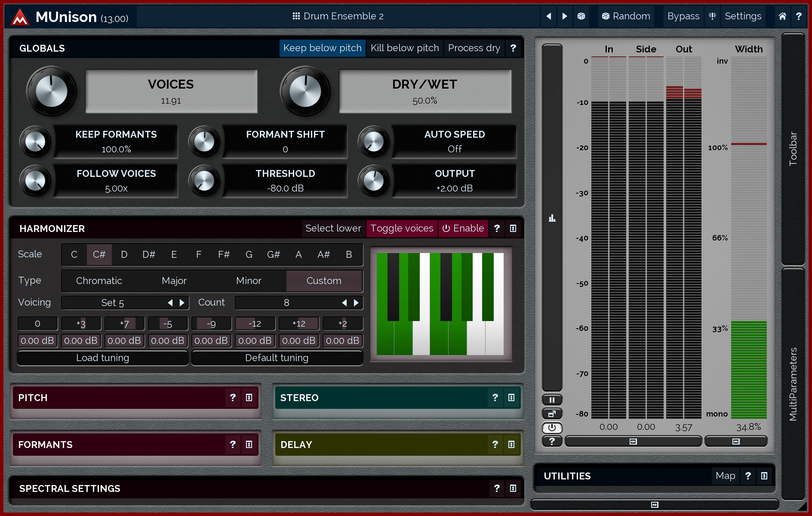The height and width of the screenshot is (516, 812).
Task: Expand the Stereo section
Action: [x=511, y=398]
